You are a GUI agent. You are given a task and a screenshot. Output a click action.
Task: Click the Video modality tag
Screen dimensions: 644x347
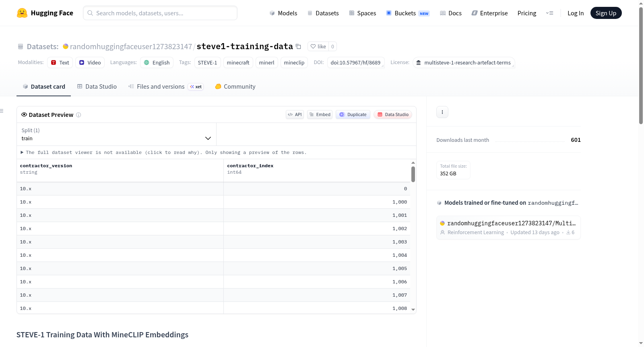coord(90,62)
